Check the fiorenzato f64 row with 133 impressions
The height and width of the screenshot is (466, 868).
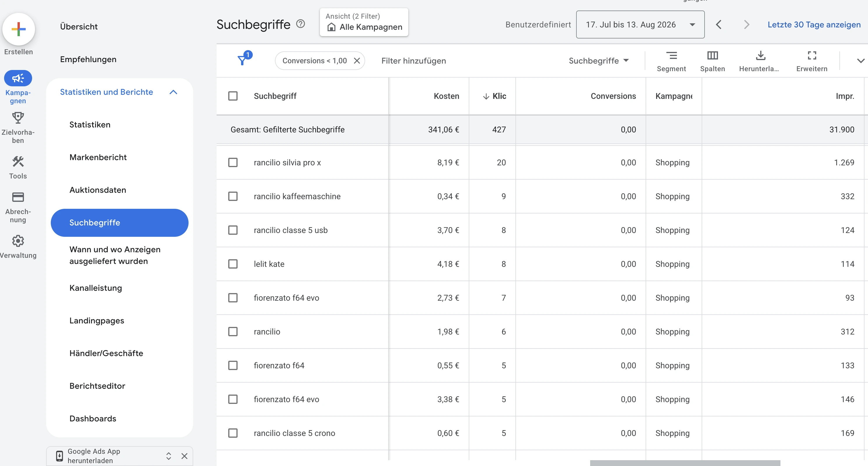coord(233,366)
